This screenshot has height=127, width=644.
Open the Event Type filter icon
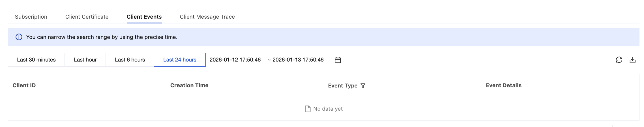tap(363, 86)
